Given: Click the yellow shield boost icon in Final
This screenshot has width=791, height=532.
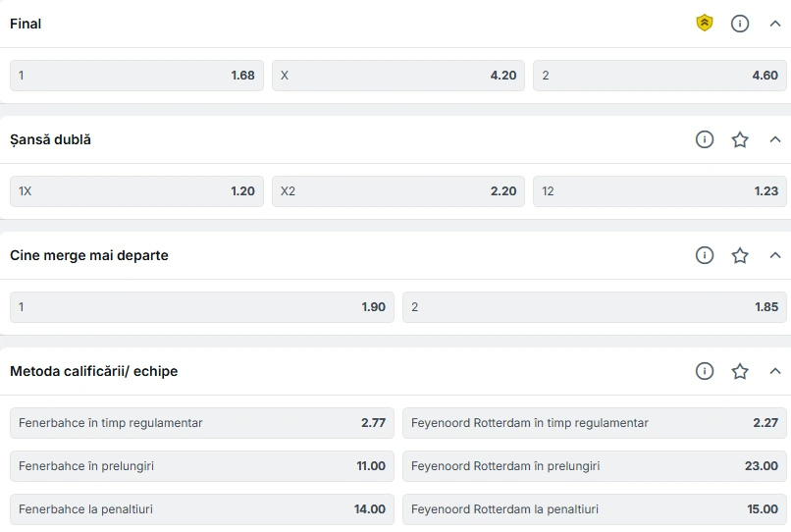Looking at the screenshot, I should coord(705,24).
